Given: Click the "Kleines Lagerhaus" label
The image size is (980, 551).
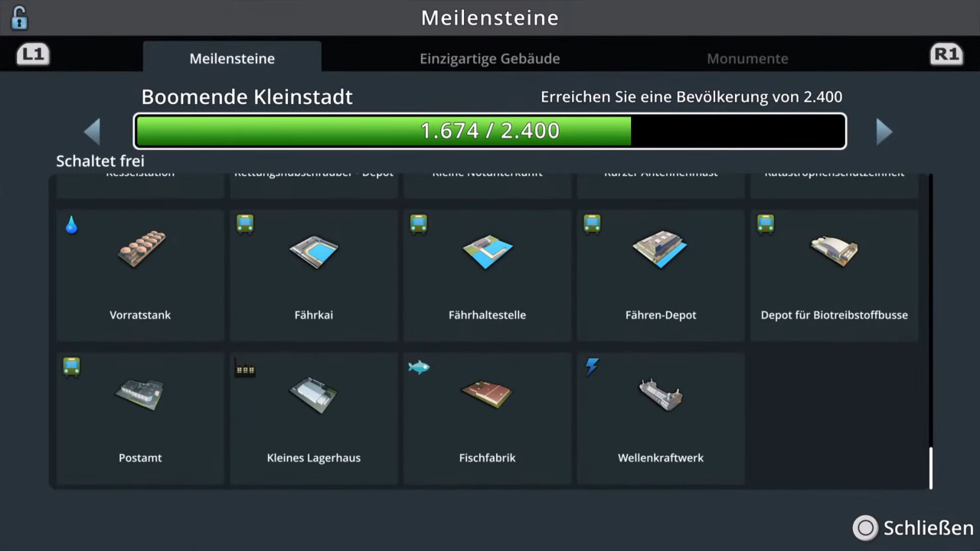Looking at the screenshot, I should [314, 458].
